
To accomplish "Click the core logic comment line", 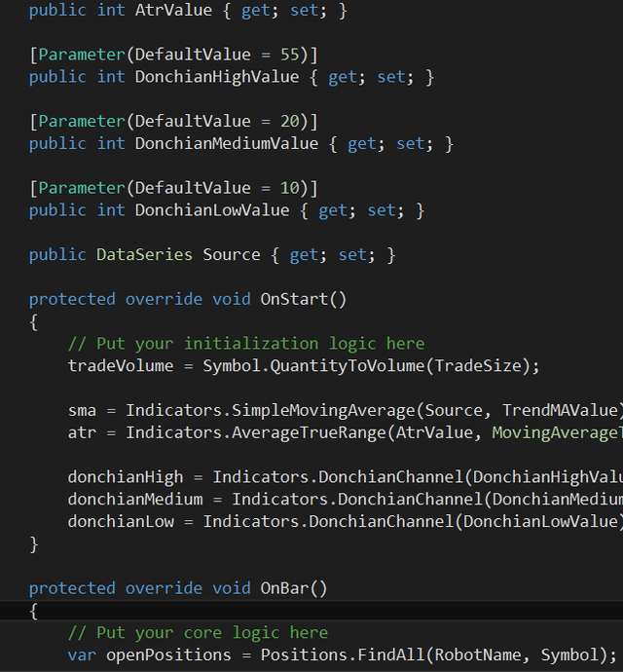I will coord(198,633).
